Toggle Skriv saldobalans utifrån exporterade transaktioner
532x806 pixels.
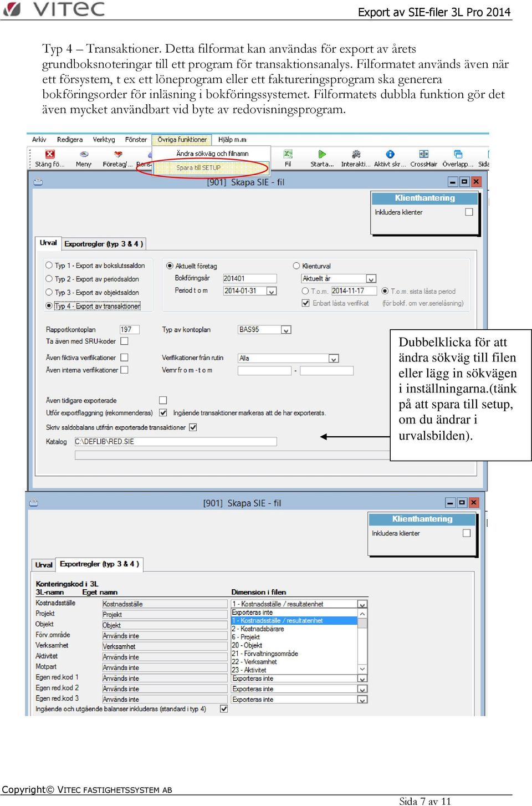coord(193,427)
